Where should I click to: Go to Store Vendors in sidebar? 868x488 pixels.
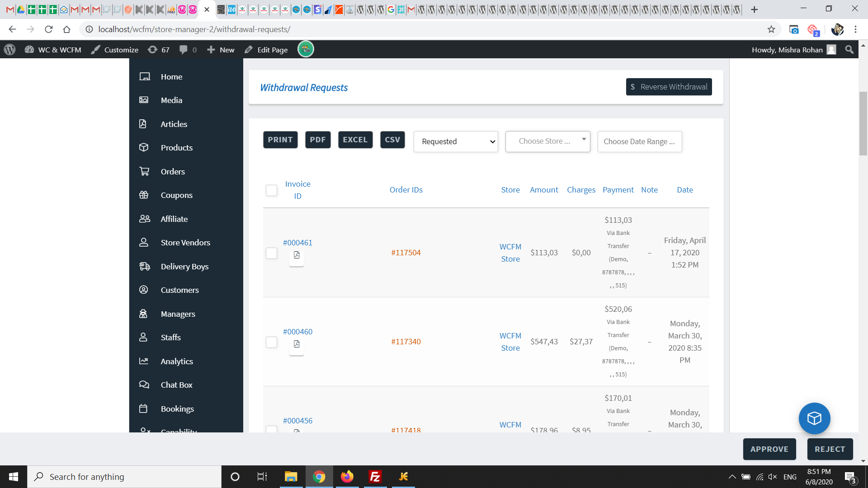(x=185, y=243)
